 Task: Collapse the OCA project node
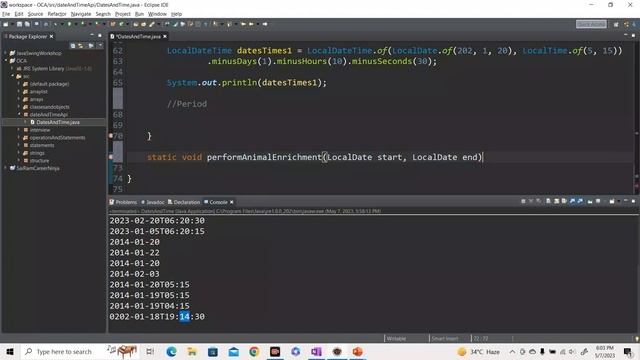(5, 60)
